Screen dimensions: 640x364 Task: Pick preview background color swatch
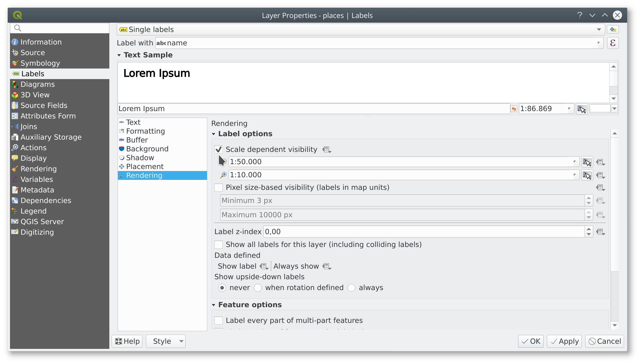tap(600, 109)
